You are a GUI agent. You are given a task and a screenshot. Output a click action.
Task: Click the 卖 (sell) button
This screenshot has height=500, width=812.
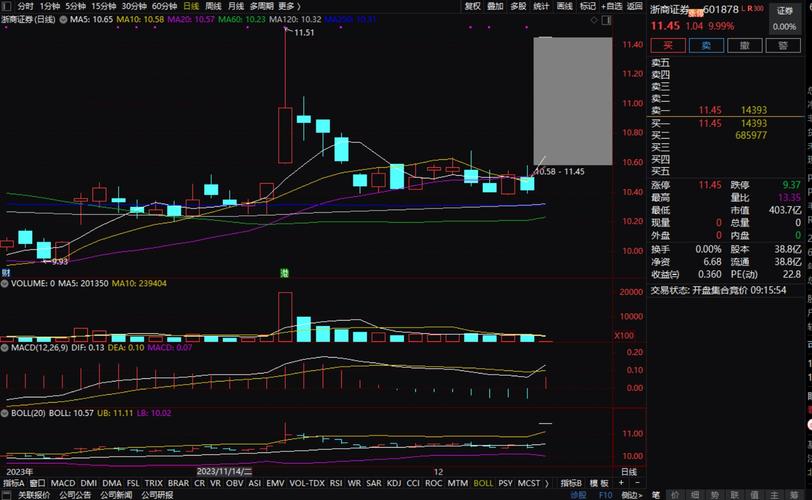(x=705, y=45)
